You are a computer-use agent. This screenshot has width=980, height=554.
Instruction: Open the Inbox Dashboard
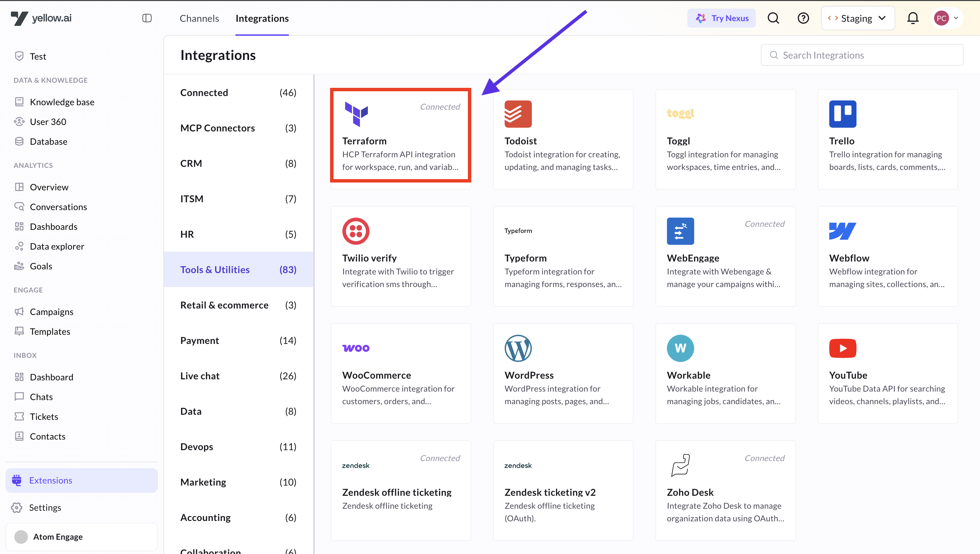pos(82,377)
